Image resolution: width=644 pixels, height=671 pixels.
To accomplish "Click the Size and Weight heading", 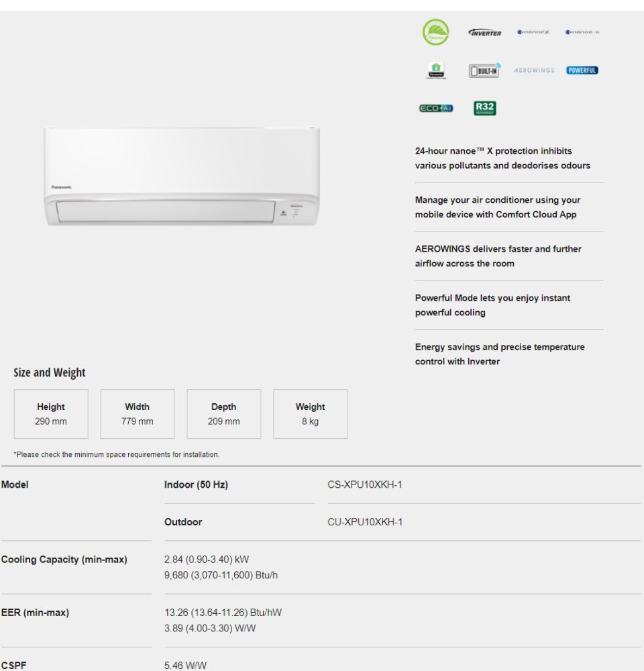I will [49, 372].
